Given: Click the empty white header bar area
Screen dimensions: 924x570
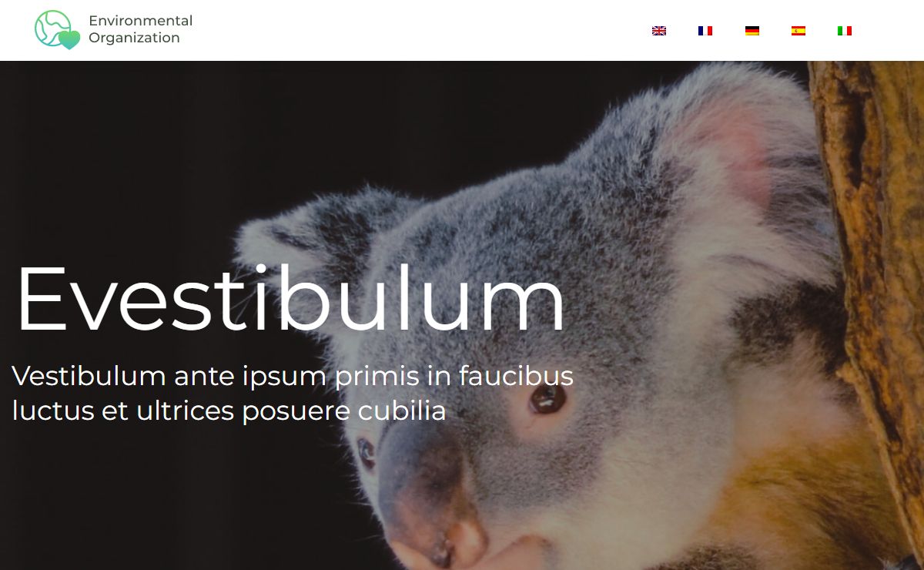Looking at the screenshot, I should 423,31.
